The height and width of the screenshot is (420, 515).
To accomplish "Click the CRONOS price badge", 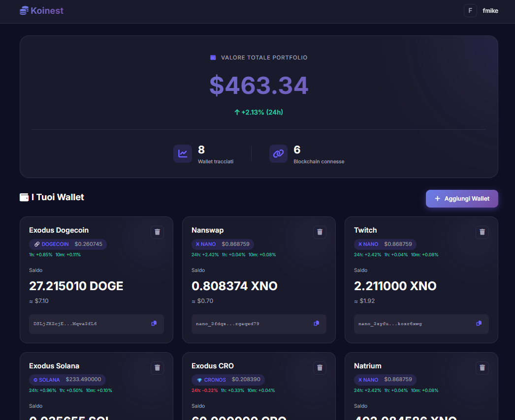I will click(228, 380).
